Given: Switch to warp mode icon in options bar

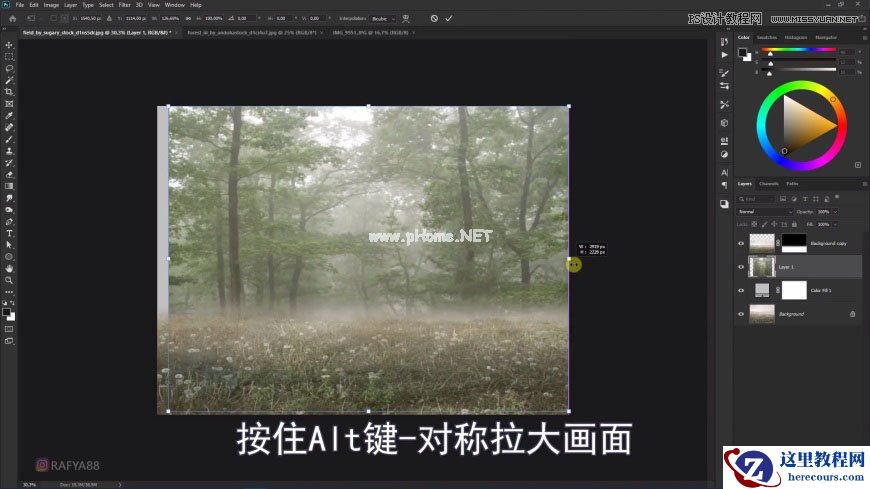Looking at the screenshot, I should (406, 18).
